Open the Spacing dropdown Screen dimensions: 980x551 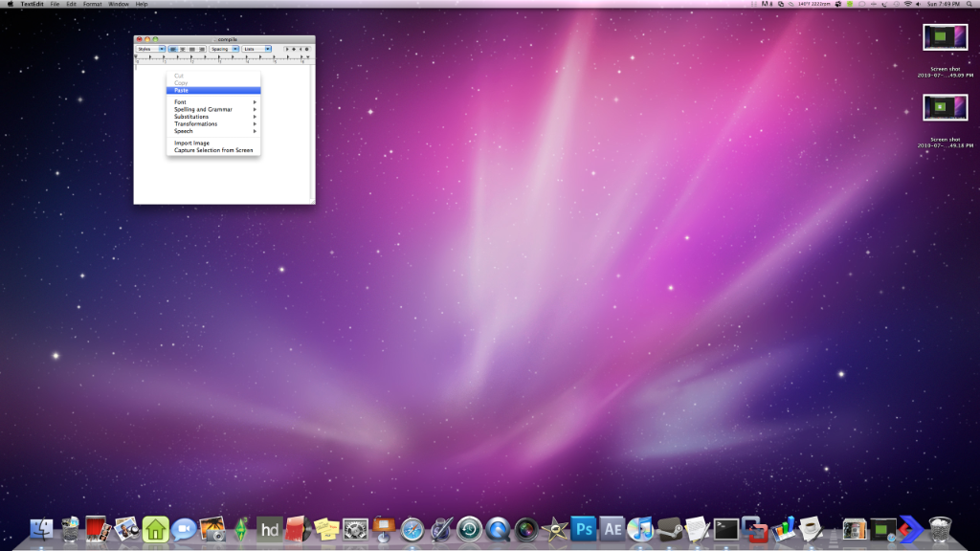[x=223, y=49]
